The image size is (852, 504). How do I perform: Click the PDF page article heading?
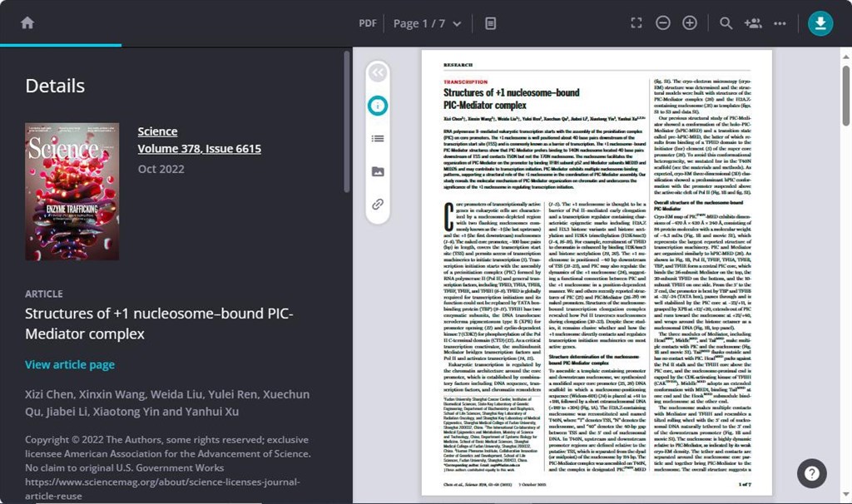pyautogui.click(x=512, y=99)
